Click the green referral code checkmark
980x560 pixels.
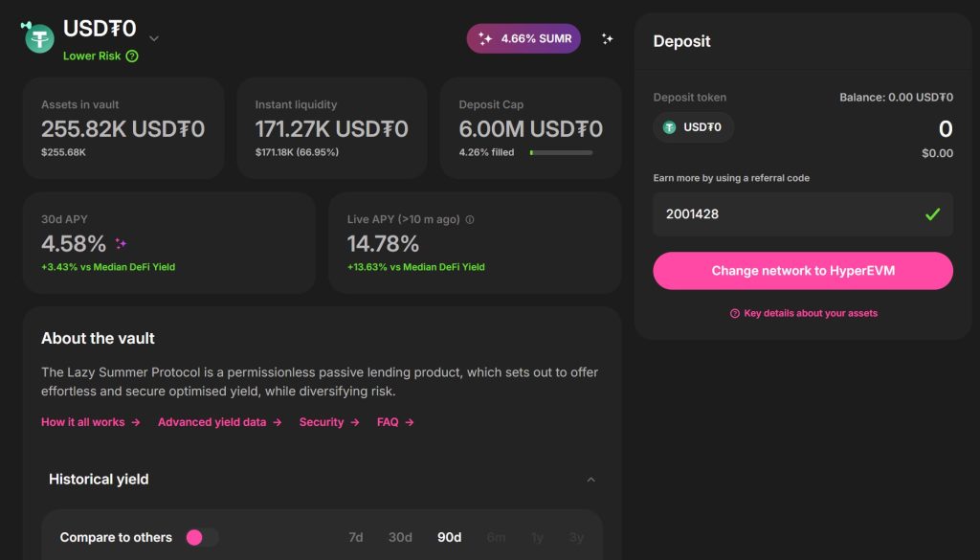(x=932, y=214)
